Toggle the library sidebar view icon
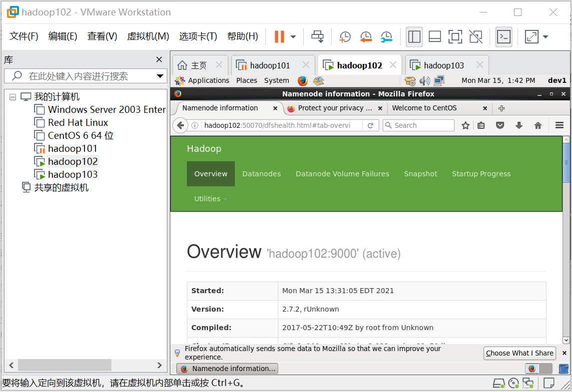 (414, 36)
